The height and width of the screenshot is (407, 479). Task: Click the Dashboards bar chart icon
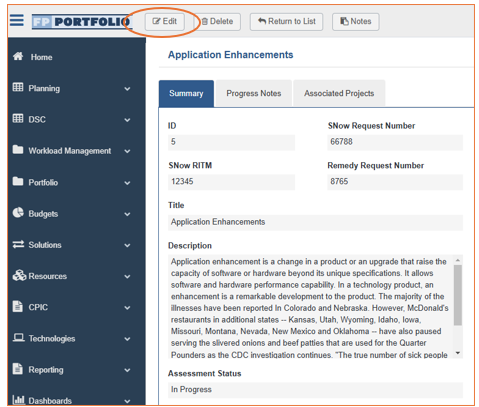18,399
